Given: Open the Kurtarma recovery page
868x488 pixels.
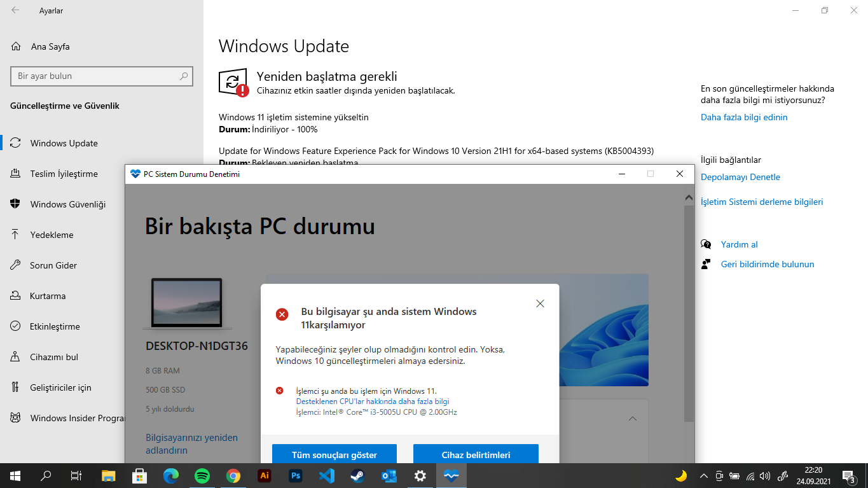Looking at the screenshot, I should 48,296.
